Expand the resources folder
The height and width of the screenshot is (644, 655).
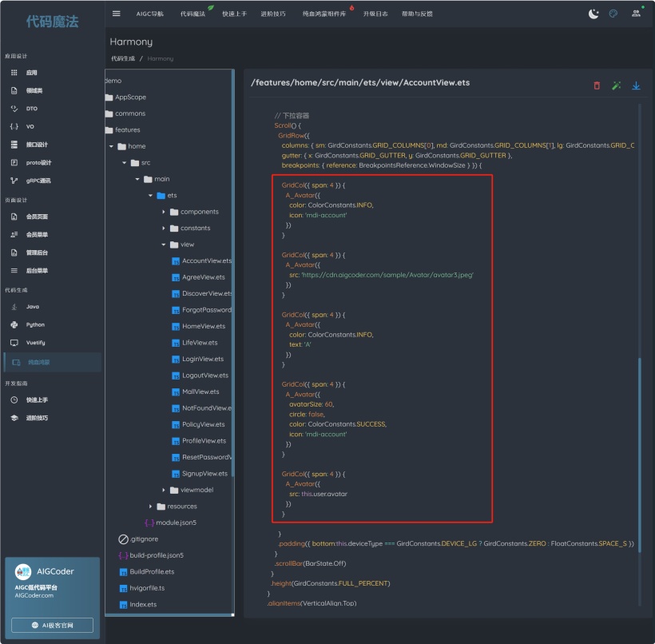(150, 507)
